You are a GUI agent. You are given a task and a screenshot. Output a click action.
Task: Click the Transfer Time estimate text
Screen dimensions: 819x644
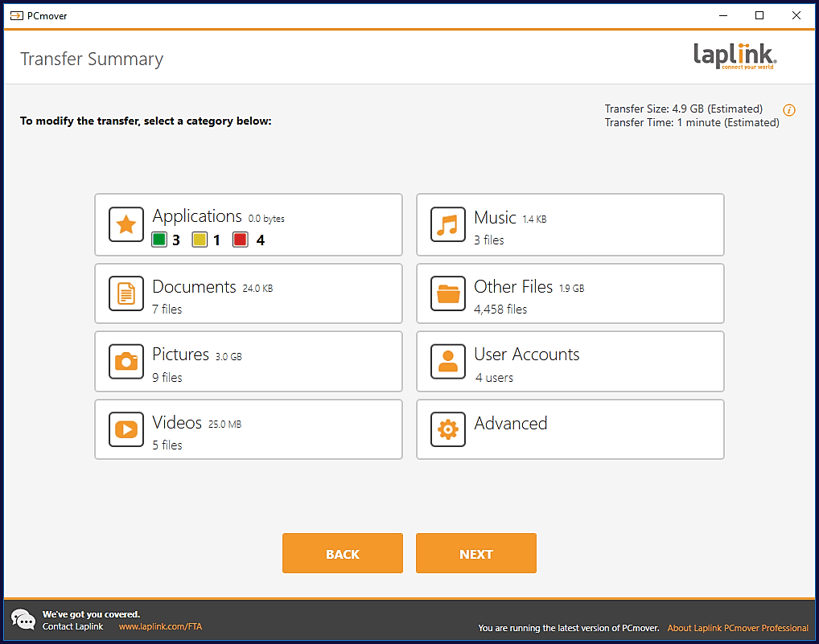pos(692,122)
